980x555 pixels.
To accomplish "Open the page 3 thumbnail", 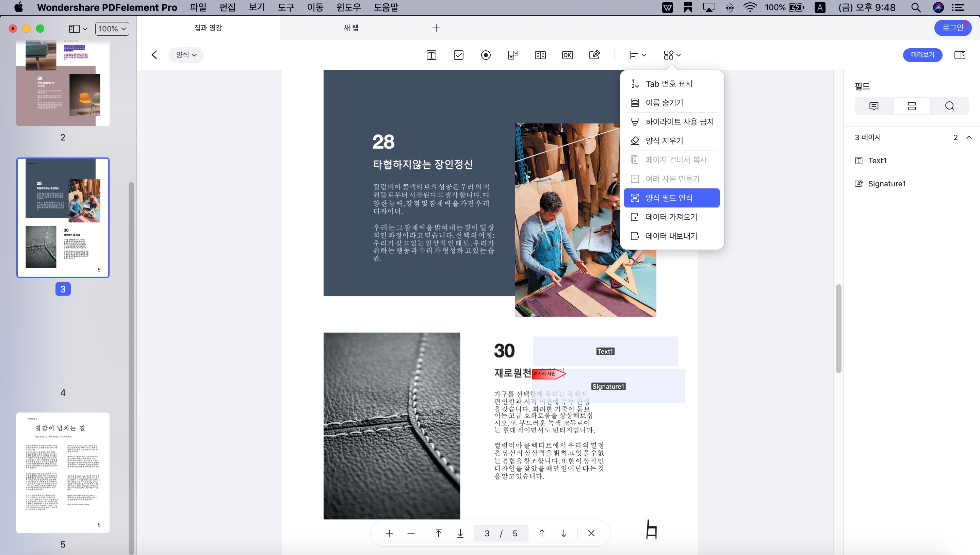I will tap(63, 218).
